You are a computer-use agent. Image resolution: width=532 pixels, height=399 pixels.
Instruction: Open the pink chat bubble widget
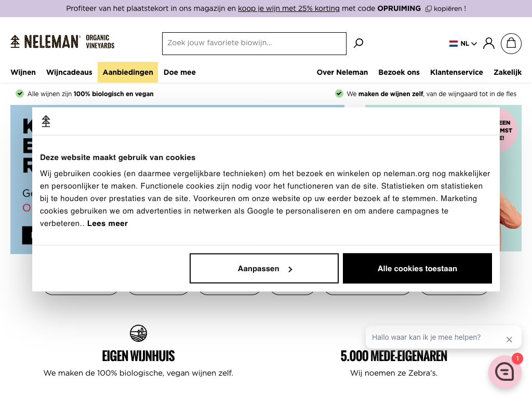pyautogui.click(x=504, y=372)
